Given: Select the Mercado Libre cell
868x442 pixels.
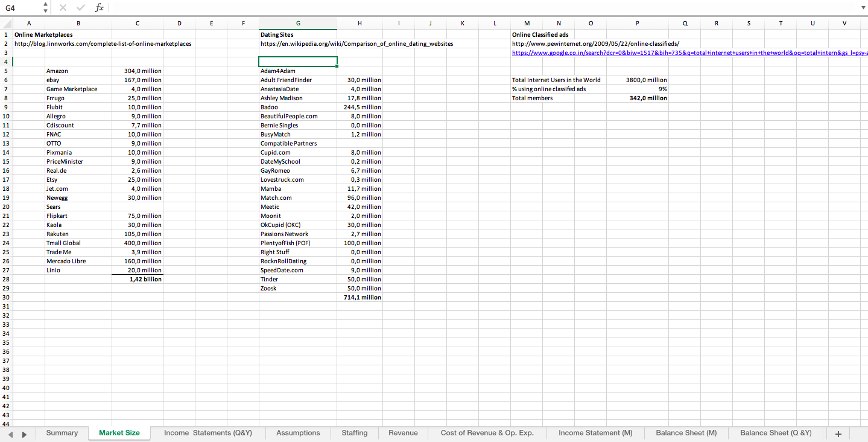Looking at the screenshot, I should click(78, 261).
